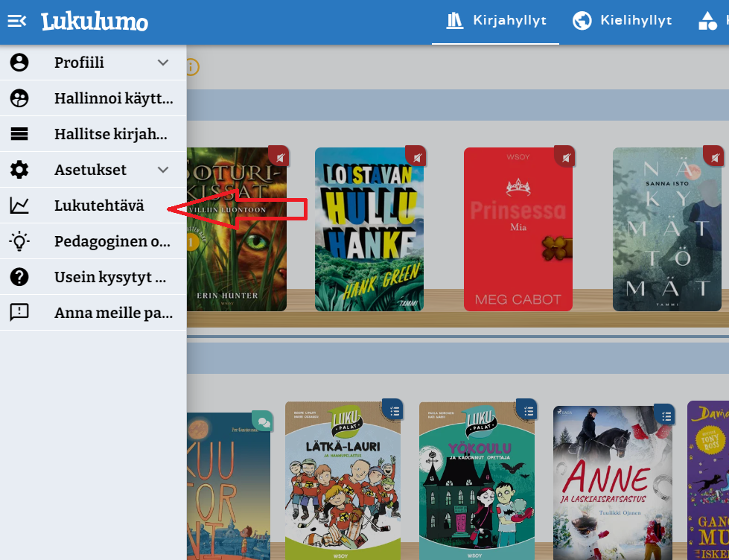The height and width of the screenshot is (560, 729).
Task: Click the bookshelf icon next to Kirjahyllyt
Action: (454, 21)
